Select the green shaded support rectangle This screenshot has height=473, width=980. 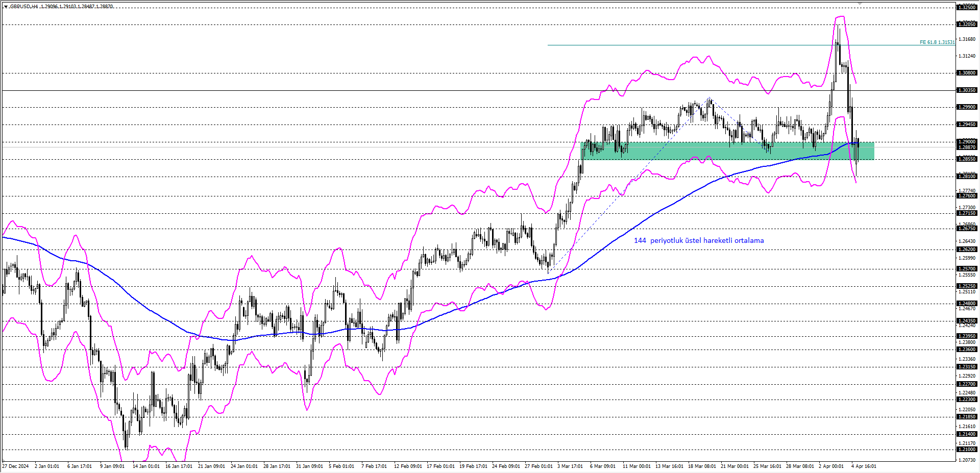[x=727, y=151]
